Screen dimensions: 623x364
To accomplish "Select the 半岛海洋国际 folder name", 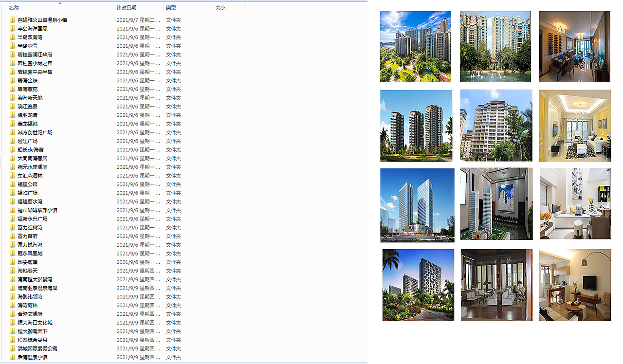I will (33, 29).
